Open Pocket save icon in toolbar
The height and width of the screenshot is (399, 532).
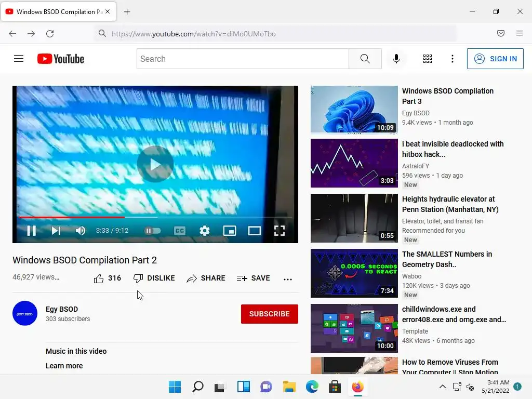click(501, 33)
